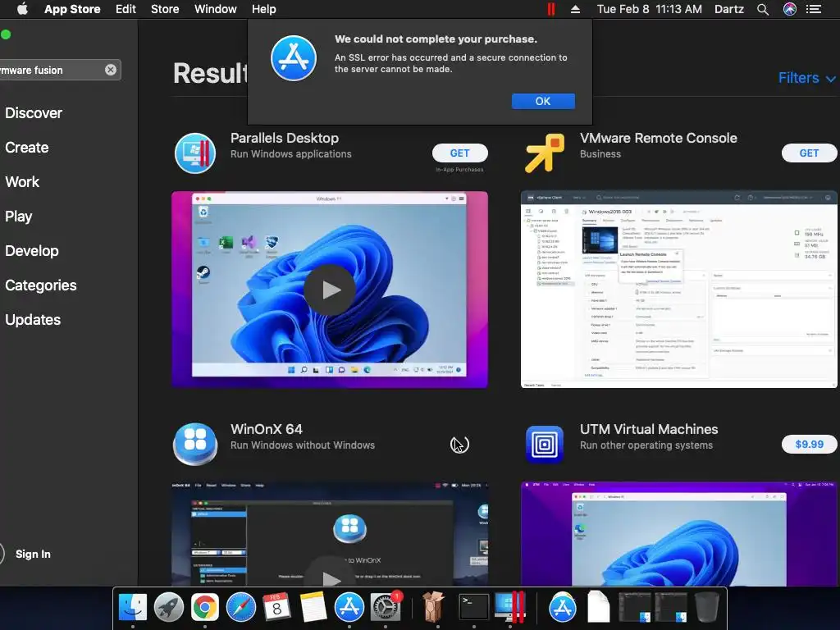Open the Edit menu
The image size is (840, 630).
pos(126,9)
